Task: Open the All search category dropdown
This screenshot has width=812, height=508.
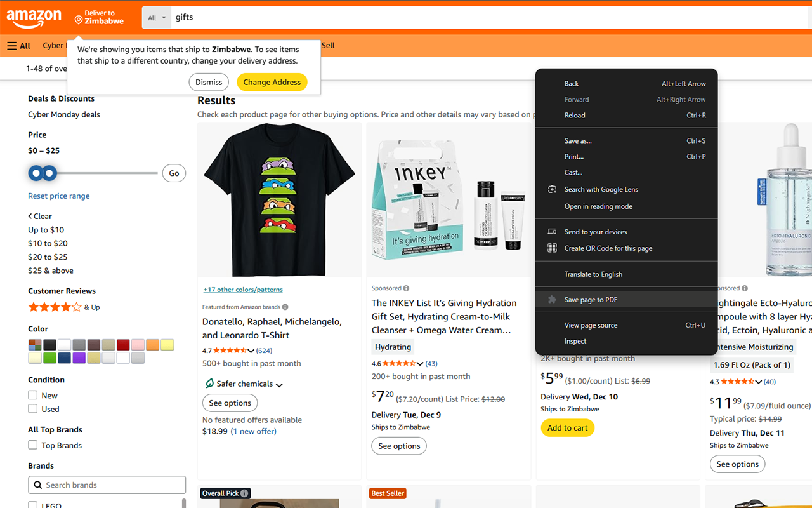Action: click(x=157, y=18)
